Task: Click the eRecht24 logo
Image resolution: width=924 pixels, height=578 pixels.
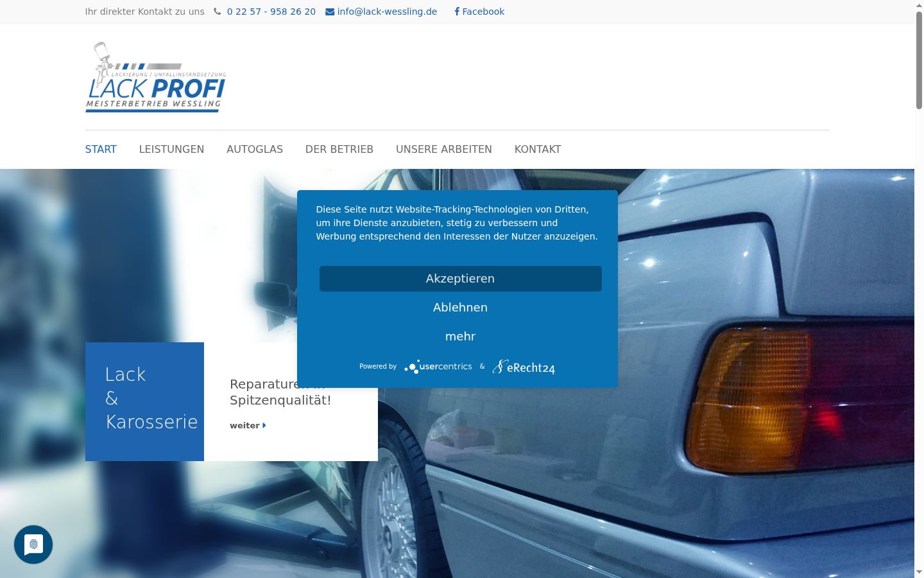Action: pyautogui.click(x=524, y=367)
